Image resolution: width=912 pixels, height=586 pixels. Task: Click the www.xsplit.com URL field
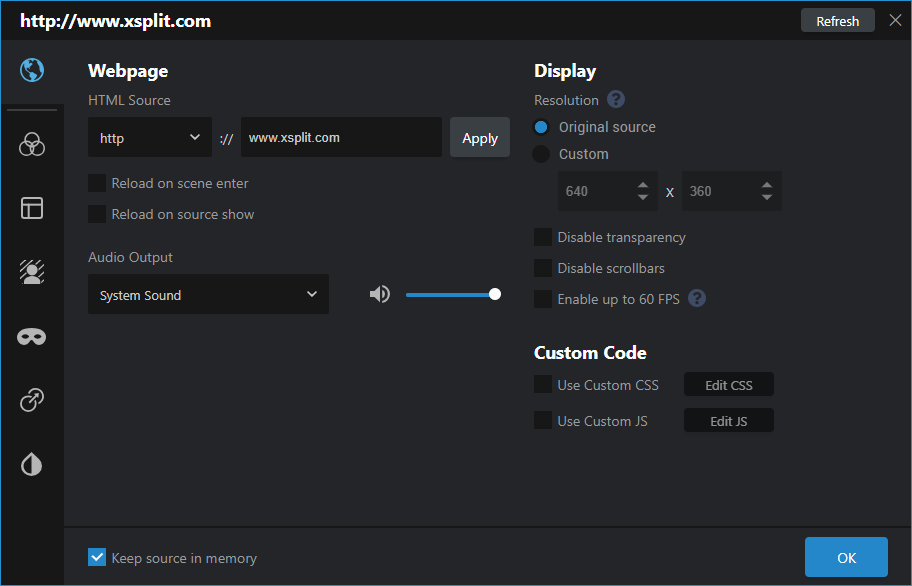click(x=341, y=137)
